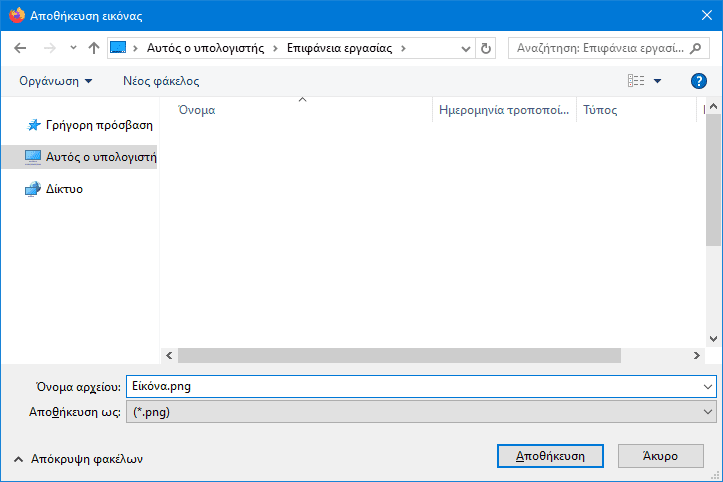Click the horizontal scrollbar in file list

point(400,356)
